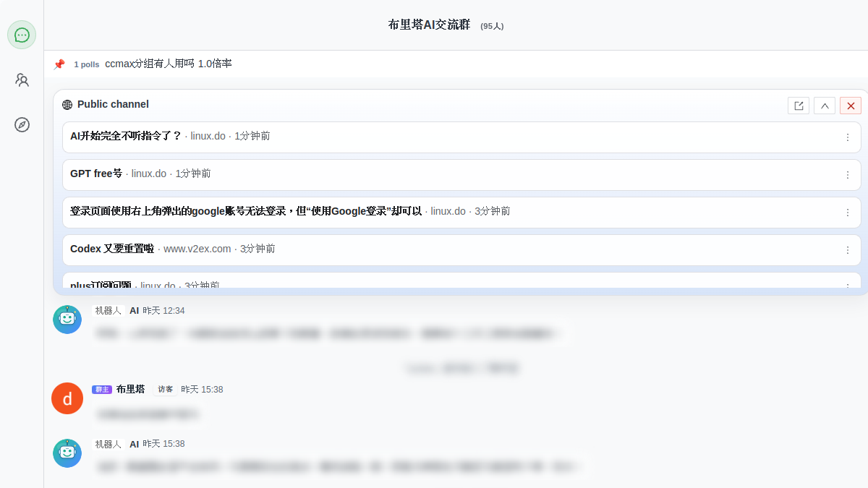
Task: Click the robot avatar at 昨天 12:34
Action: tap(67, 319)
